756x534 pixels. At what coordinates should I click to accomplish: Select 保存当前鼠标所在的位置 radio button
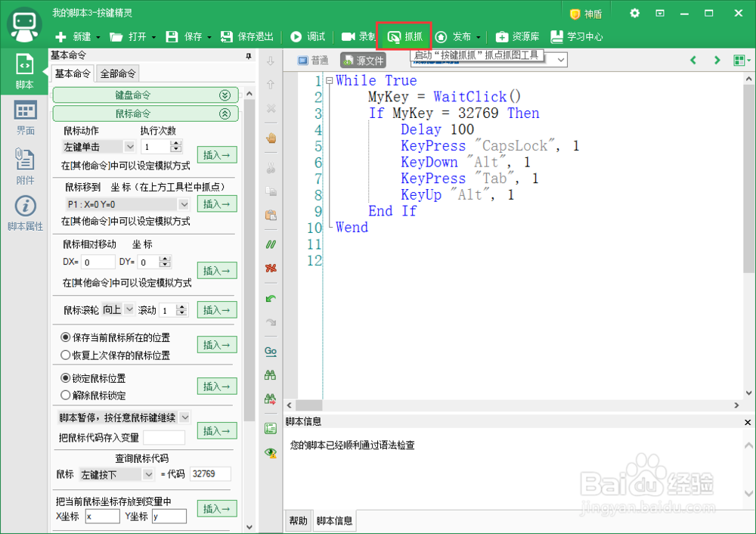66,337
